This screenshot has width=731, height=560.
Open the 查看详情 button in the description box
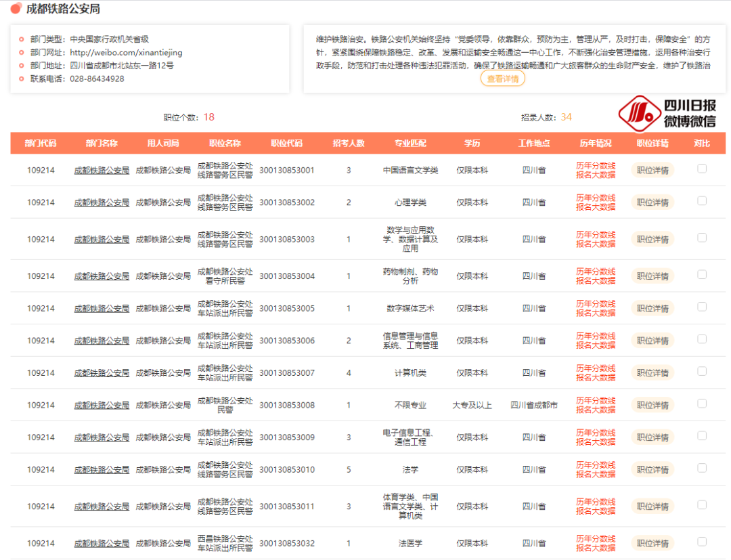[x=502, y=79]
